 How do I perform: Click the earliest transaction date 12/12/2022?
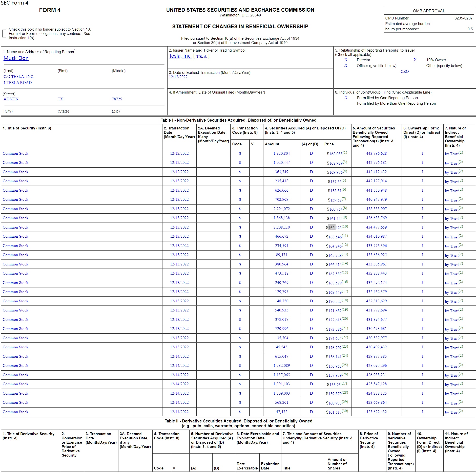pos(178,77)
